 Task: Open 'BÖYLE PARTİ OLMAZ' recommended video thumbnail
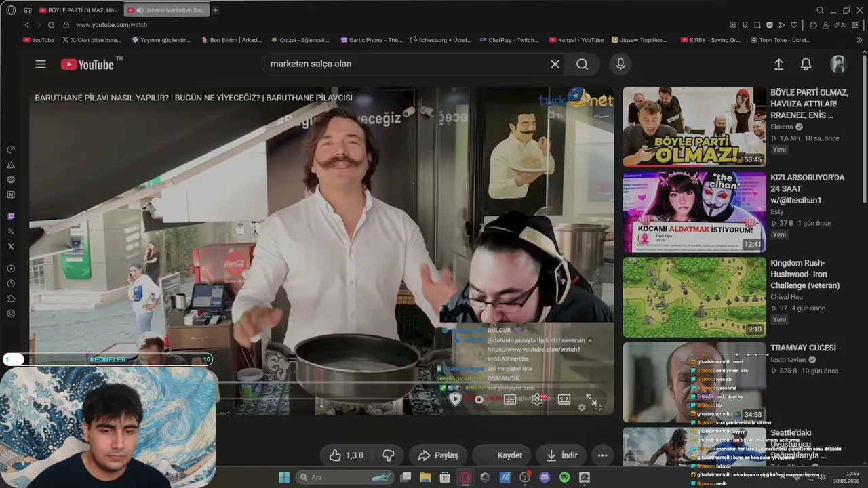[694, 127]
